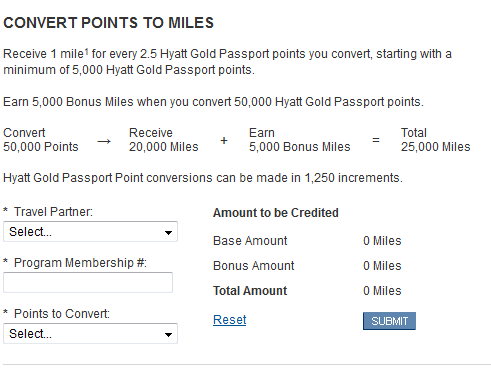491x370 pixels.
Task: Click the Points to Convert dropdown arrow
Action: 169,334
